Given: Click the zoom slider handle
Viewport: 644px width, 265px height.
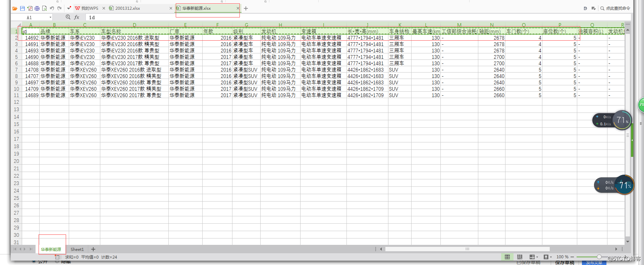Looking at the screenshot, I should click(599, 257).
